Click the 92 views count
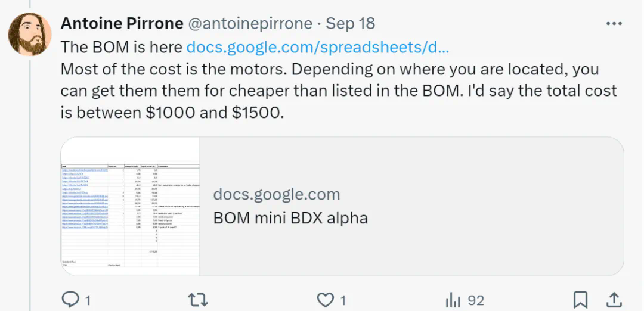The width and height of the screenshot is (644, 311). 475,300
